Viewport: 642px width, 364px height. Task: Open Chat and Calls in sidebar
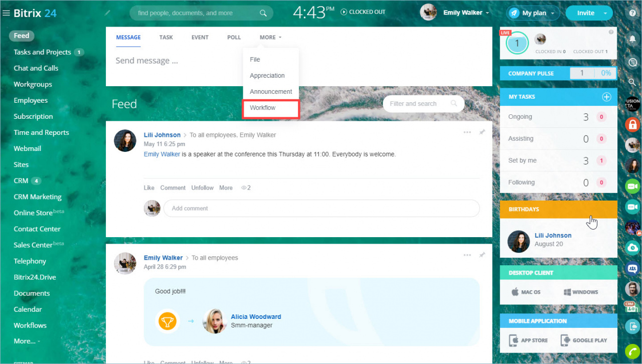36,68
